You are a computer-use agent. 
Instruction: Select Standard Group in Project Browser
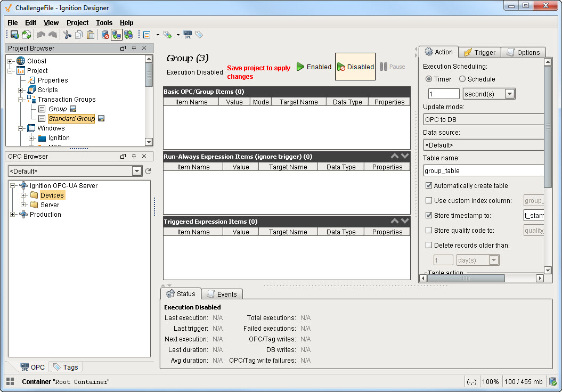tap(71, 119)
